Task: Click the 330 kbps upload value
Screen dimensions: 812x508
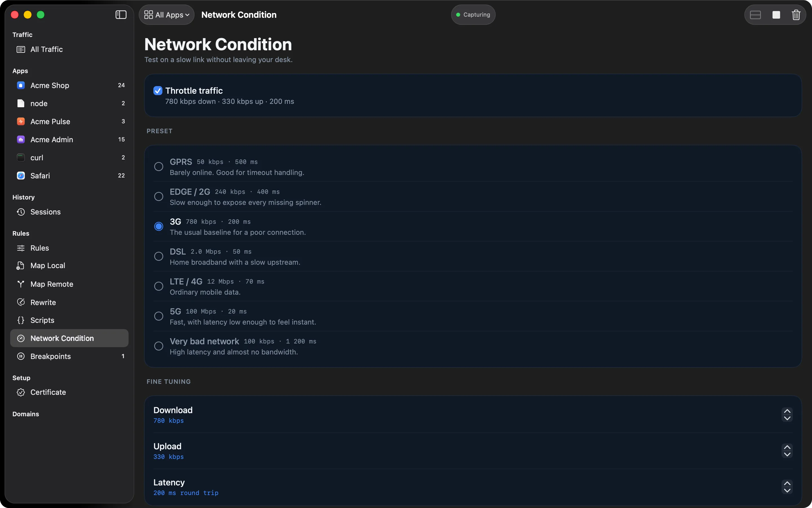Action: (x=168, y=457)
